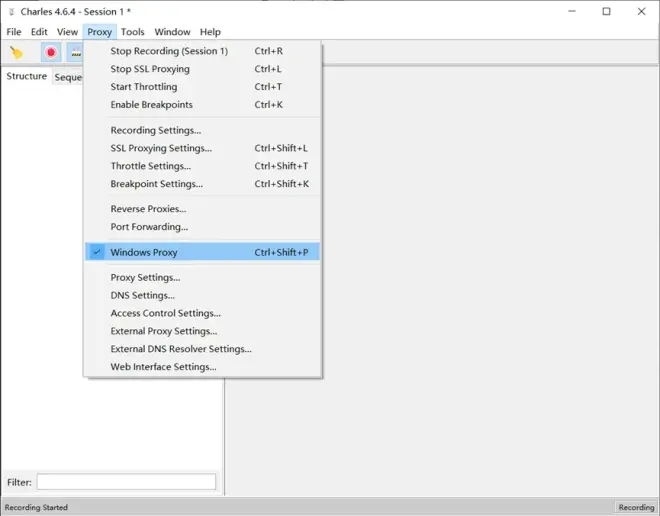This screenshot has width=660, height=516.
Task: Minimize the Charles window
Action: [572, 11]
